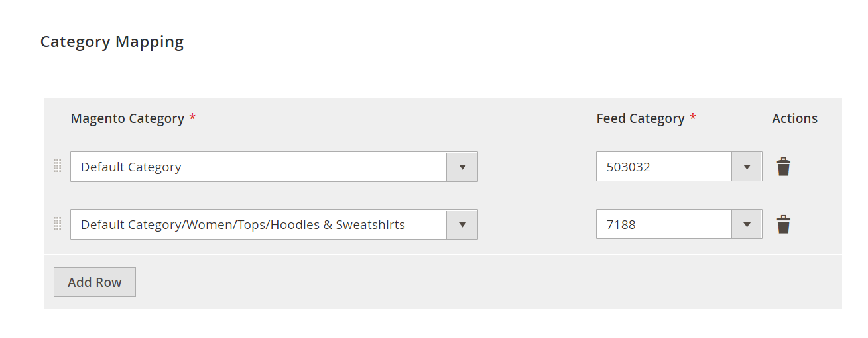Click the 503032 feed category field

(679, 167)
